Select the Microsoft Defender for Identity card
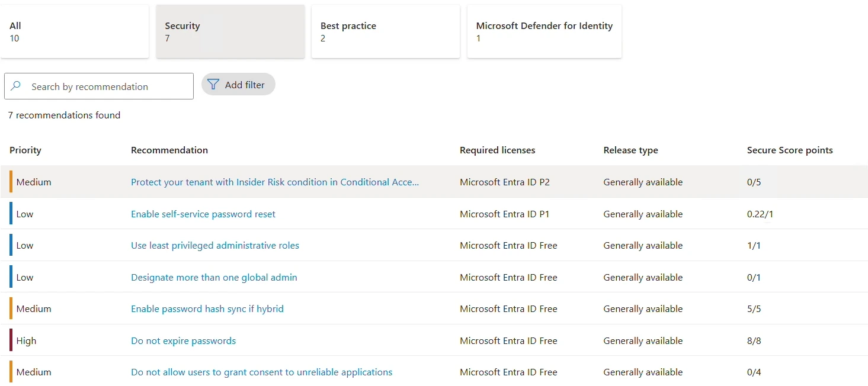 (x=544, y=31)
